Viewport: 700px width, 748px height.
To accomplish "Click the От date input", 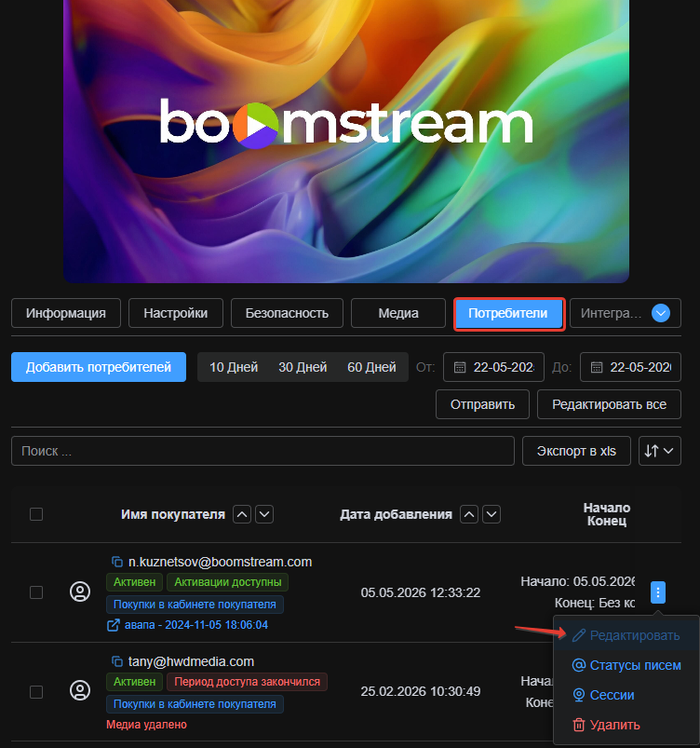I will [x=493, y=367].
